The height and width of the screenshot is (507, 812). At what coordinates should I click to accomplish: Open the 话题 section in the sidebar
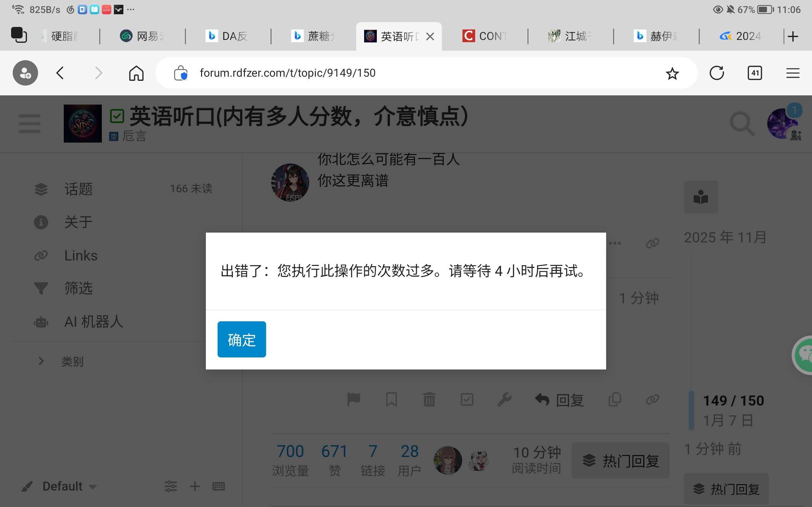pyautogui.click(x=78, y=189)
